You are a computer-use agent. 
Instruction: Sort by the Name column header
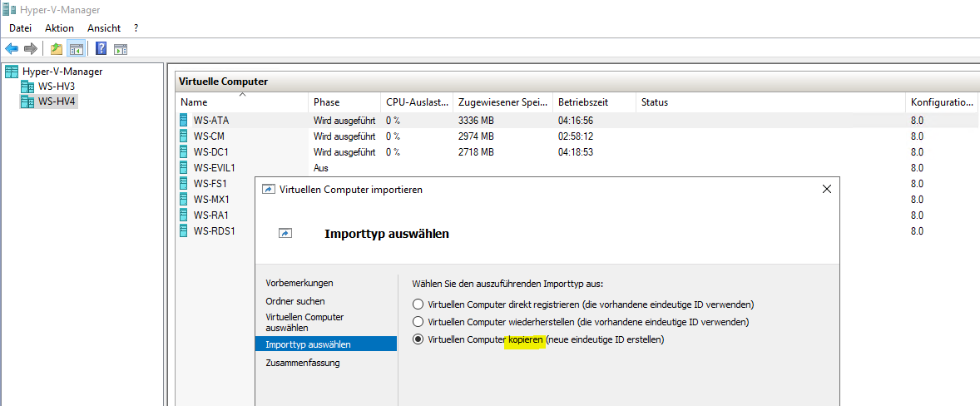coord(242,102)
